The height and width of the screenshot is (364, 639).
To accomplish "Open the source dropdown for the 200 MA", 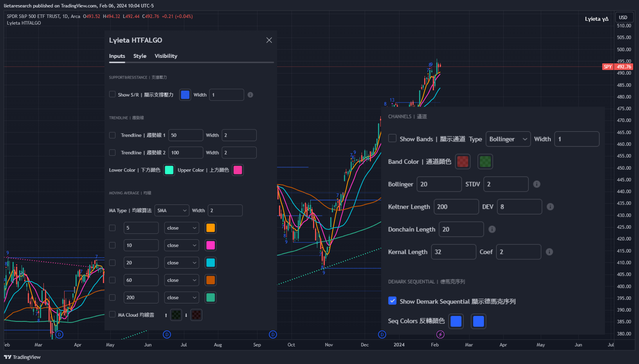I will coord(182,298).
